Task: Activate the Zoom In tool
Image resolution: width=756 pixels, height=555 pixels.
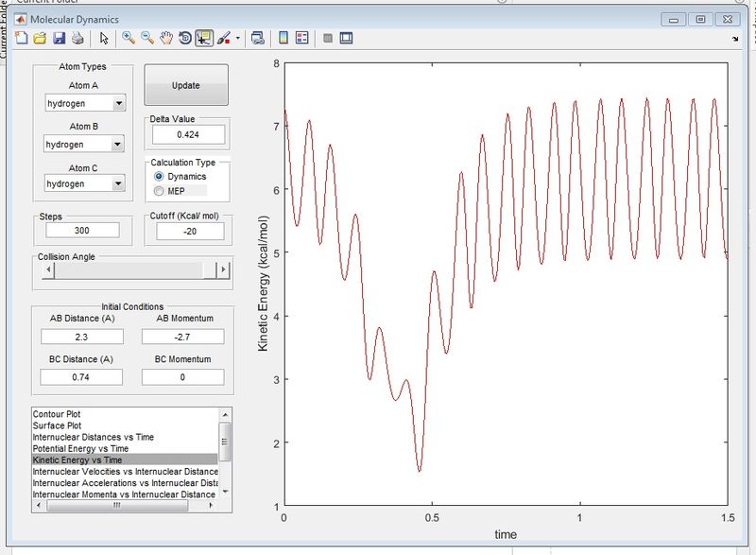Action: click(x=129, y=38)
